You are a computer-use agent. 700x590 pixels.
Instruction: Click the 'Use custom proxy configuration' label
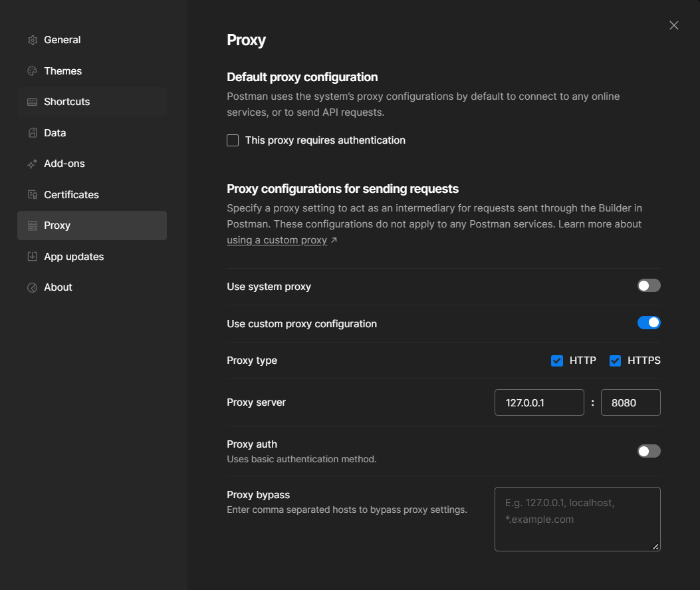(302, 324)
